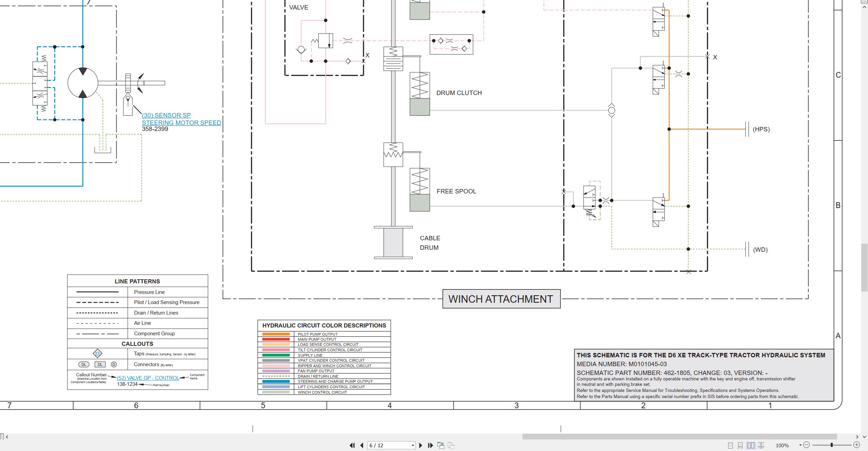Click the STEERING AND CHARGE PUMP OUTPUT text

click(x=335, y=381)
